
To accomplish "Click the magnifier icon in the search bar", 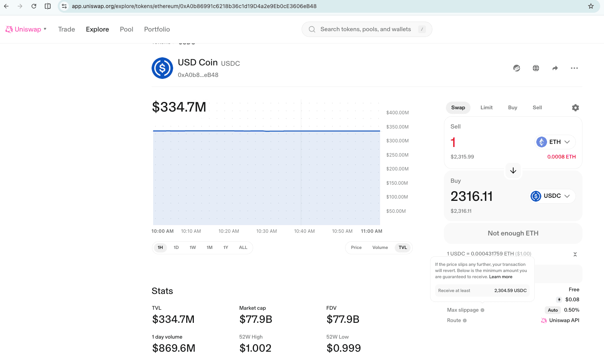I will pos(312,29).
